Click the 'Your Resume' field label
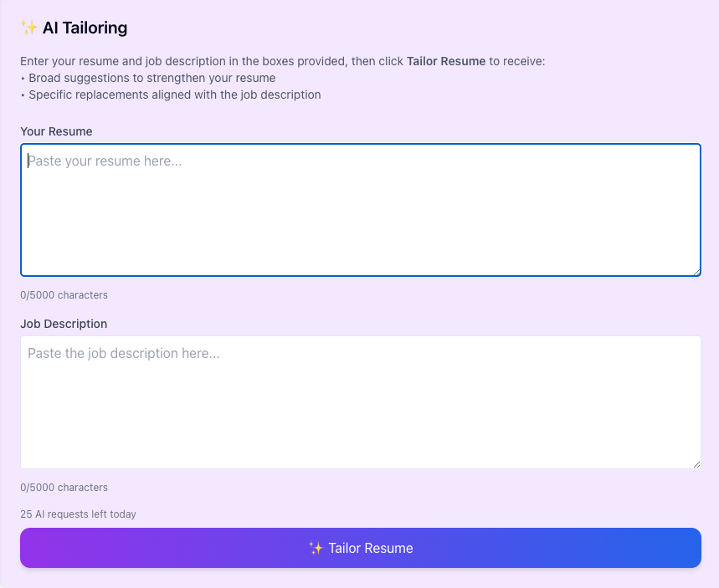The height and width of the screenshot is (588, 719). [56, 131]
